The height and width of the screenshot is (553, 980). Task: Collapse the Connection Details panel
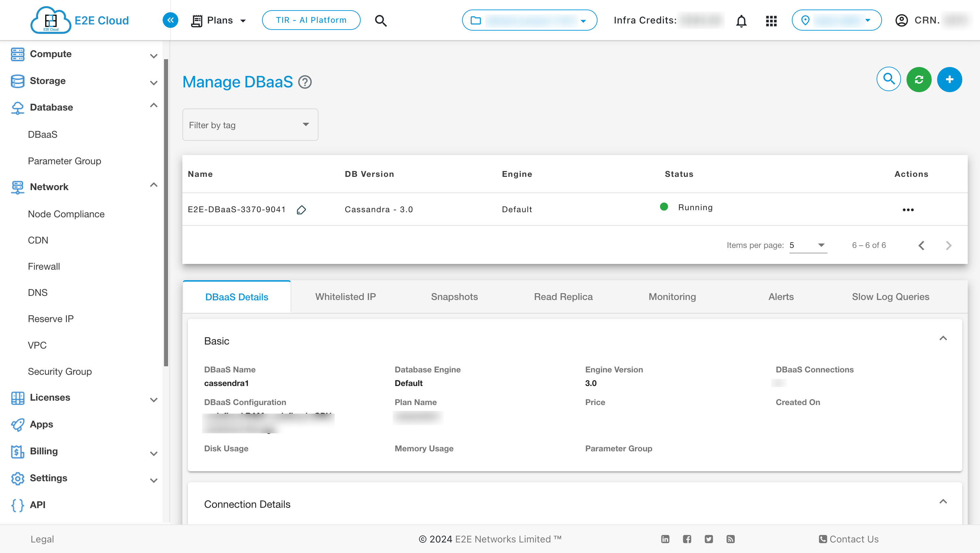[943, 501]
